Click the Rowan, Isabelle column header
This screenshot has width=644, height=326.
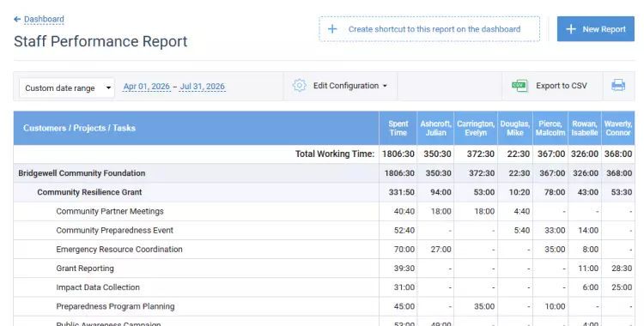click(x=585, y=128)
